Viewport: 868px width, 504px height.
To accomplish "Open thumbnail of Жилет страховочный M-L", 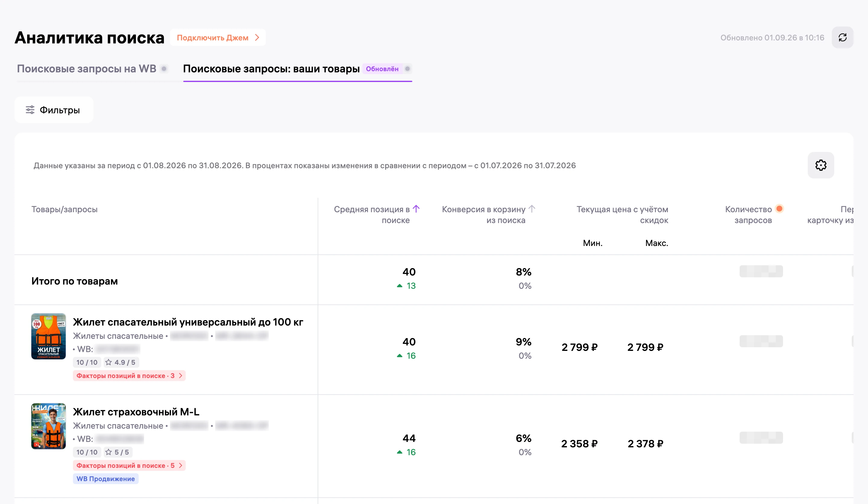I will [x=49, y=426].
